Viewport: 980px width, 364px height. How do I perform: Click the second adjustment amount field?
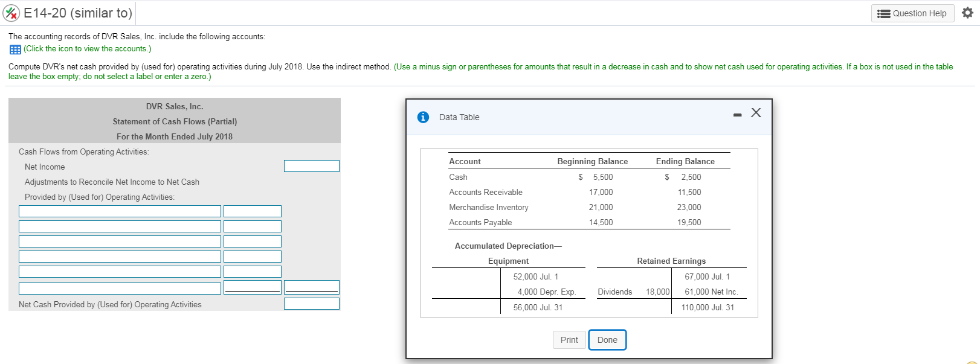(253, 226)
